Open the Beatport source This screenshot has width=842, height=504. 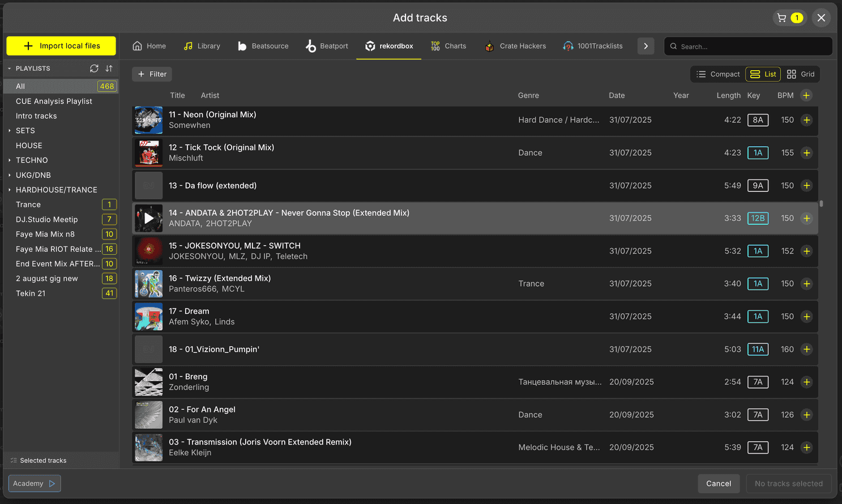pos(327,46)
